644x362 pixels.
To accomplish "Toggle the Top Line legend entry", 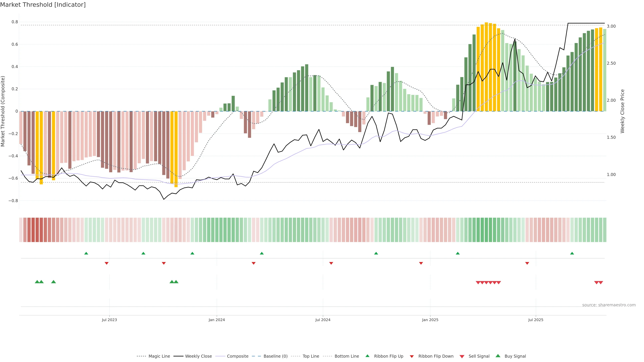I will (311, 356).
